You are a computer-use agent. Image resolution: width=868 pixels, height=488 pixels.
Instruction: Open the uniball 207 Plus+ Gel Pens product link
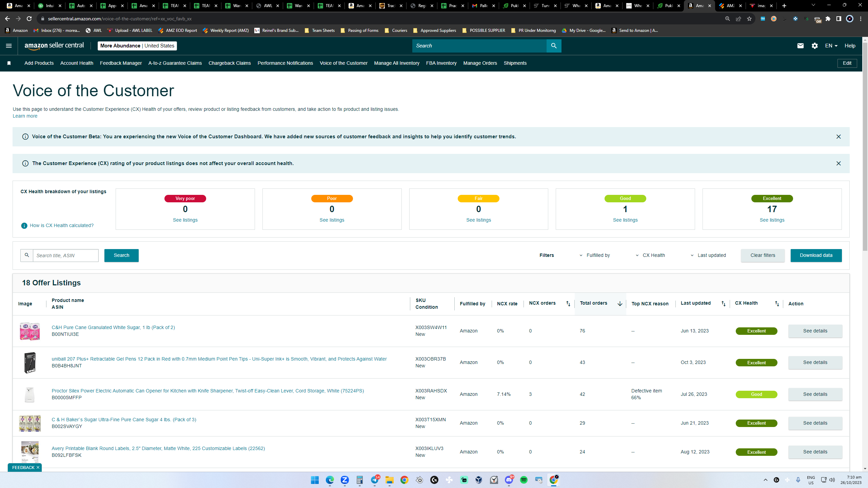click(219, 359)
